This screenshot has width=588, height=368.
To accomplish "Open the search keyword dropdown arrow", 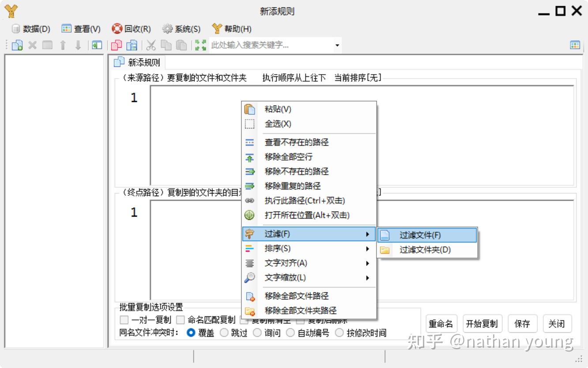I will tap(338, 45).
